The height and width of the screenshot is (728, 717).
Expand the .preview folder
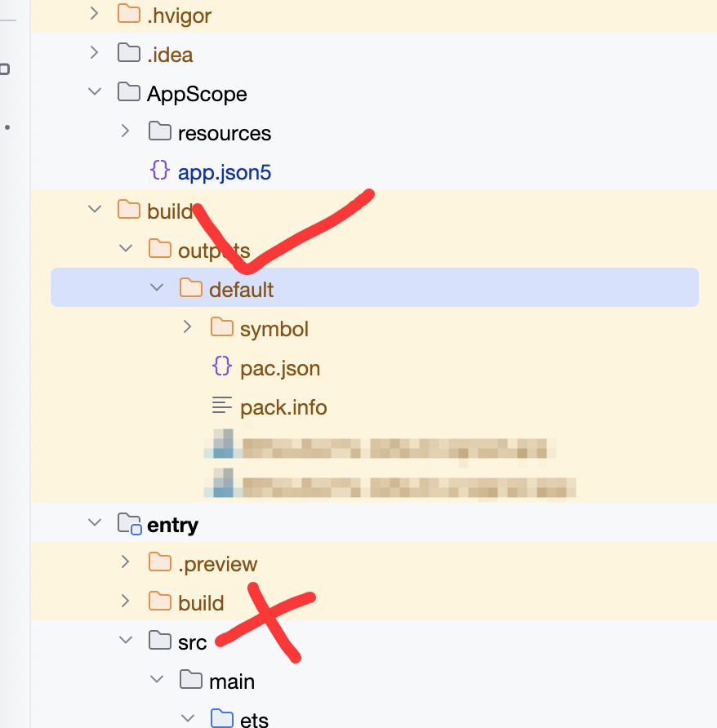pos(125,562)
